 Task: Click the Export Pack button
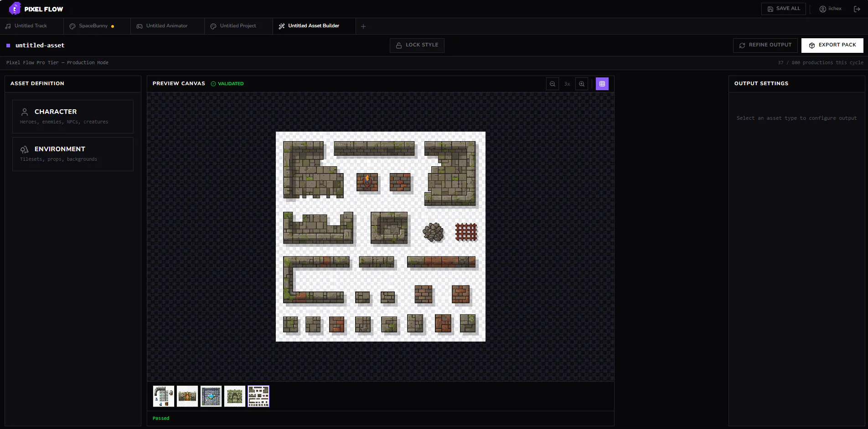point(832,45)
